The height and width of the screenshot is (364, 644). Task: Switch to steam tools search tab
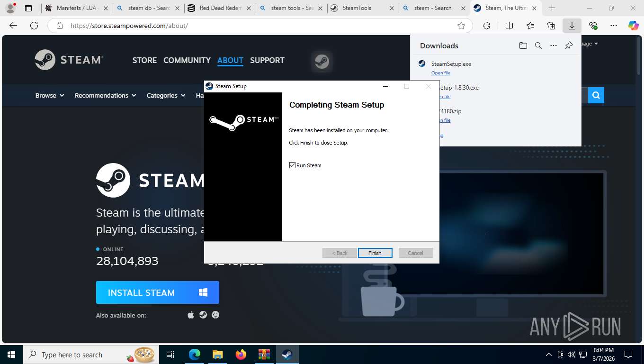[291, 8]
